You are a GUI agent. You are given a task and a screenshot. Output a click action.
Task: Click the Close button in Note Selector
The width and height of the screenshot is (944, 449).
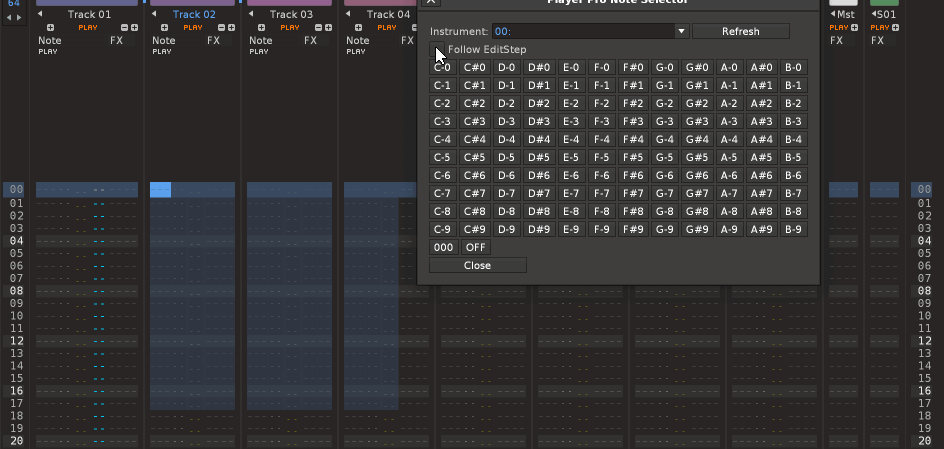coord(477,265)
